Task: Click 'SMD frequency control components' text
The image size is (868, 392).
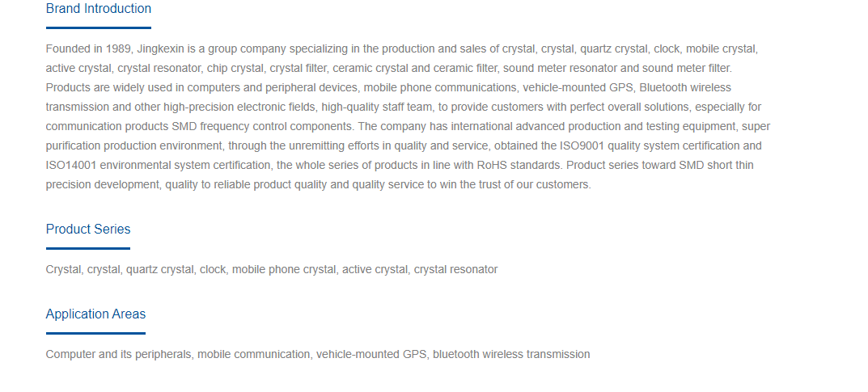Action: pyautogui.click(x=262, y=127)
